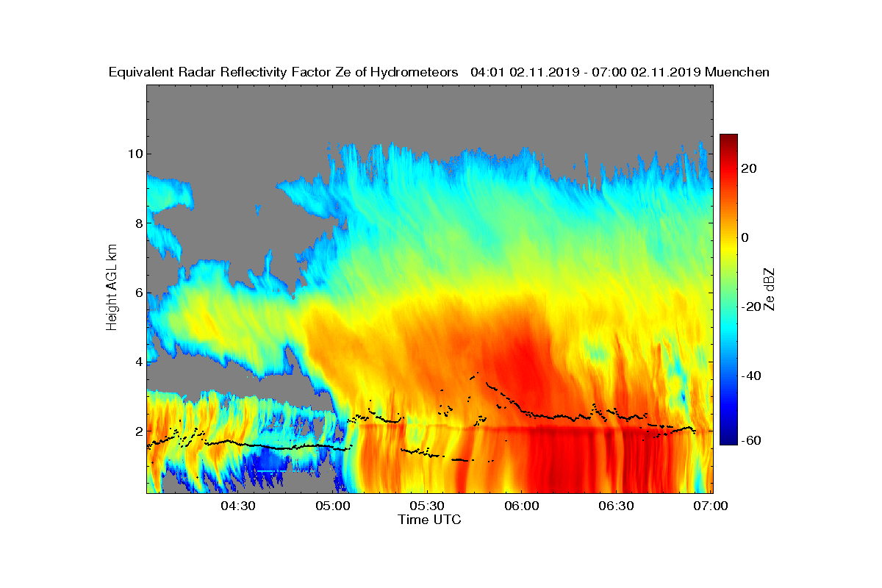Click the 'Time UTC' axis label
The image size is (882, 588).
click(430, 520)
